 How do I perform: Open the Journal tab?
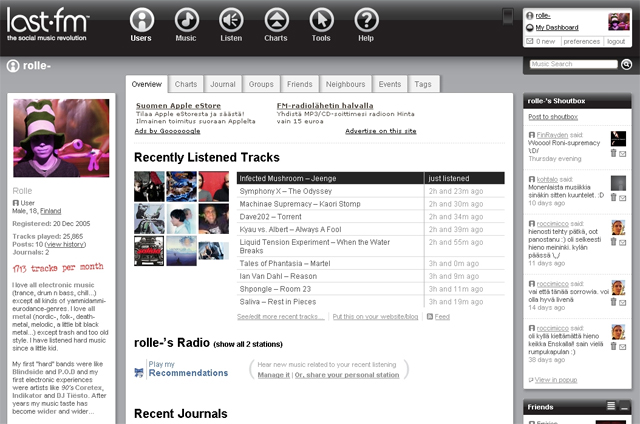coord(223,84)
